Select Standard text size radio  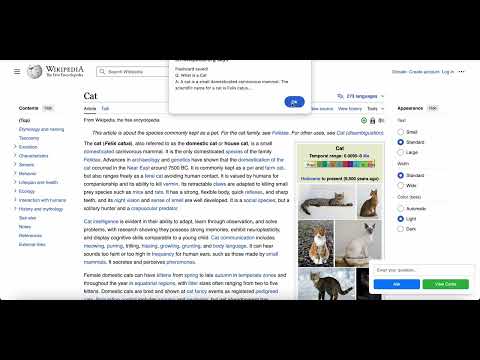tap(401, 142)
